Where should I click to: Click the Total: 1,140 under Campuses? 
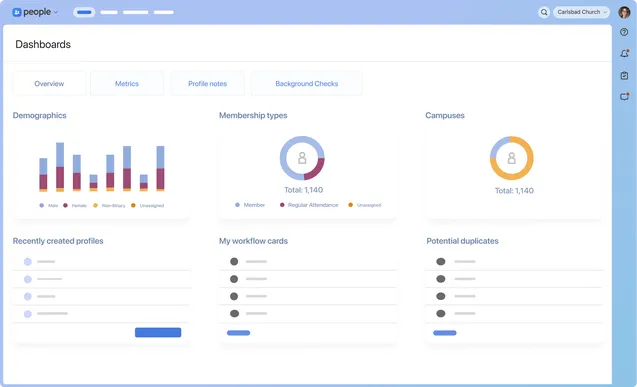[x=514, y=190]
